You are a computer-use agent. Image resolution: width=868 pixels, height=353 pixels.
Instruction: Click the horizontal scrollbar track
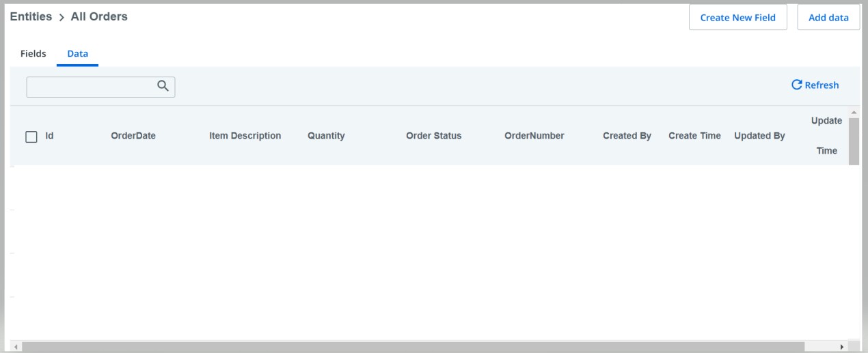413,347
